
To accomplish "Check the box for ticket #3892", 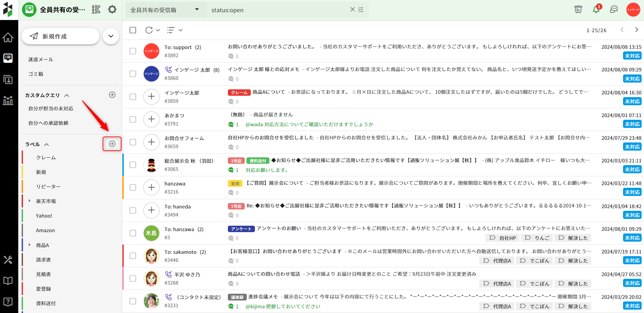I will click(x=133, y=51).
